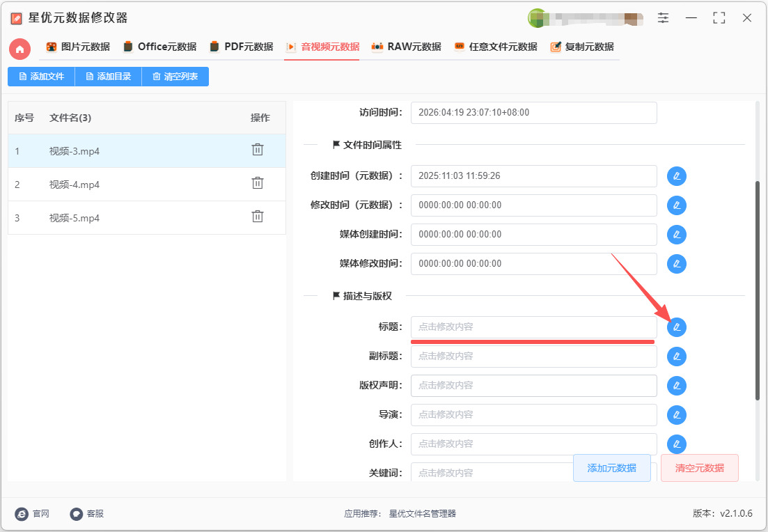
Task: Click the 创建时间（元数据） input field
Action: [534, 176]
